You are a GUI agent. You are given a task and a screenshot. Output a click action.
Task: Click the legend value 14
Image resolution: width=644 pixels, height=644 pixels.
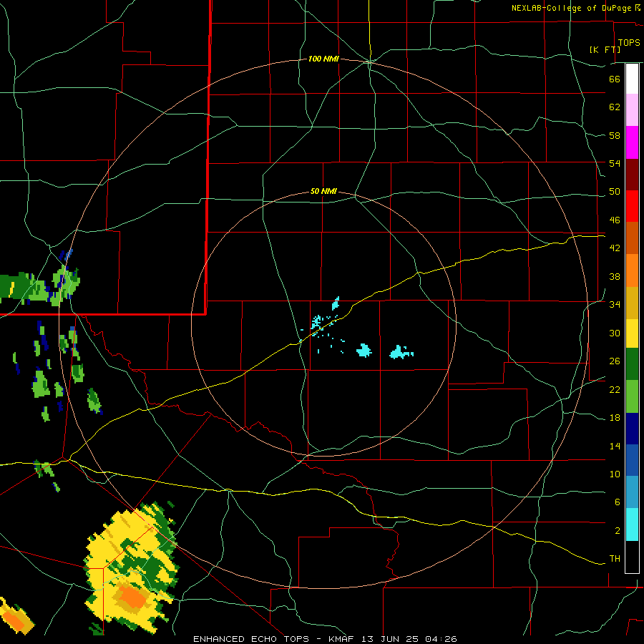click(x=615, y=446)
